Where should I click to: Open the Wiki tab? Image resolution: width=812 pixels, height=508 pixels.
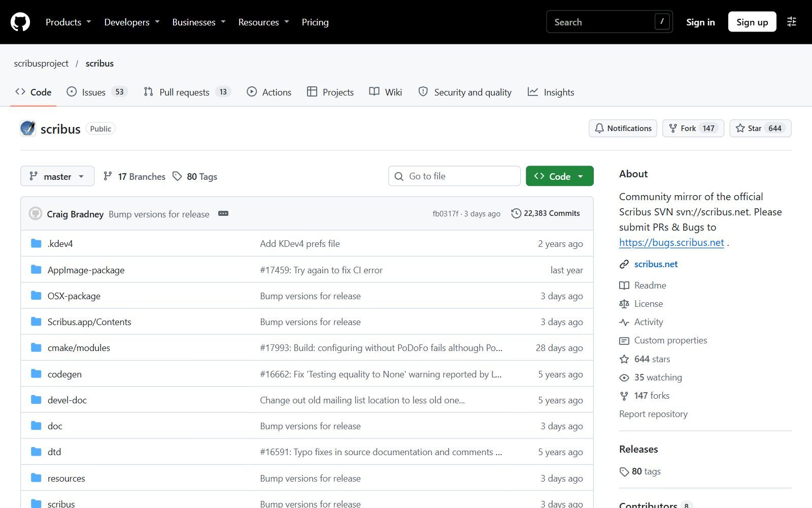pos(386,92)
